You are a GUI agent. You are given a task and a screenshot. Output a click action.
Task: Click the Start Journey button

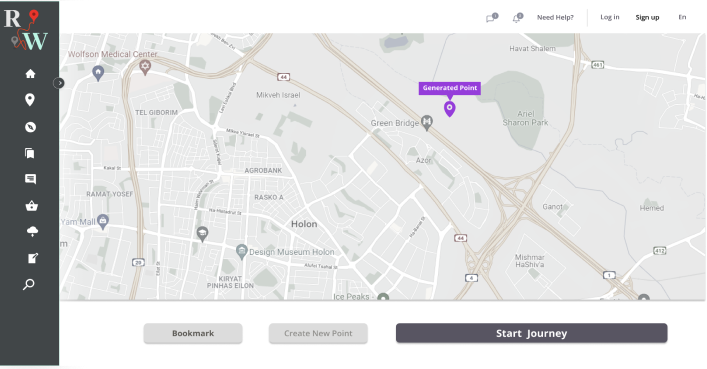[532, 333]
